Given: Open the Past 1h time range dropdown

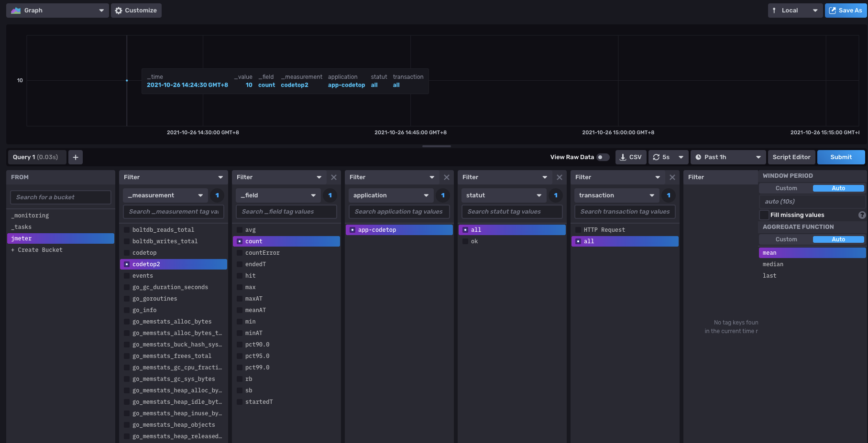Looking at the screenshot, I should 727,157.
